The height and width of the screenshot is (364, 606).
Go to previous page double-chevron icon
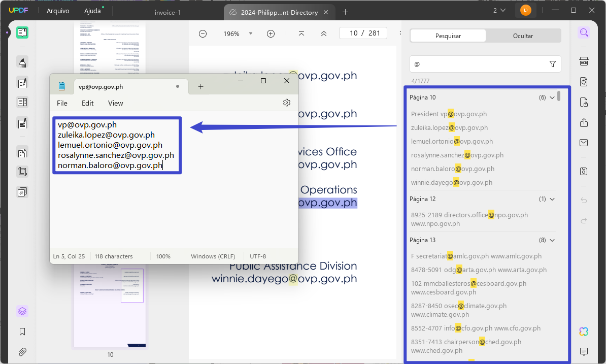click(x=324, y=34)
